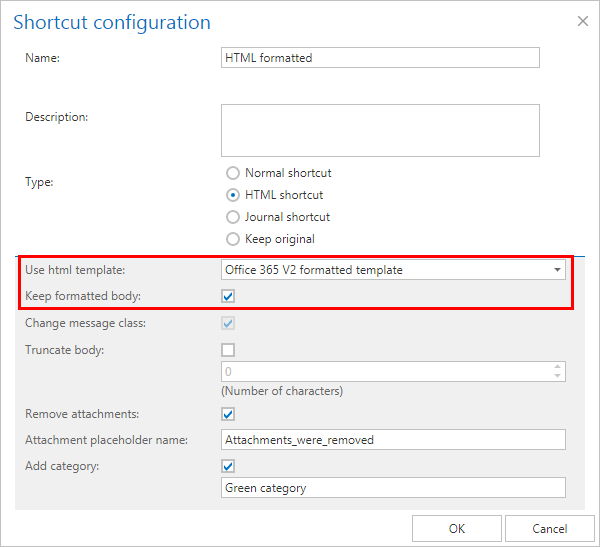The height and width of the screenshot is (547, 600).
Task: Select the Normal shortcut radio button
Action: tap(233, 173)
